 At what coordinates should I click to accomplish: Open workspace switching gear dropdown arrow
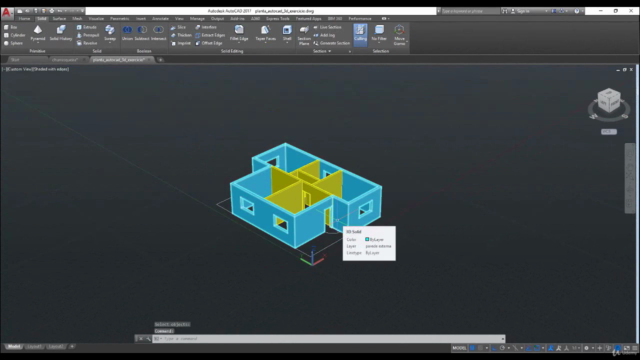click(x=593, y=348)
